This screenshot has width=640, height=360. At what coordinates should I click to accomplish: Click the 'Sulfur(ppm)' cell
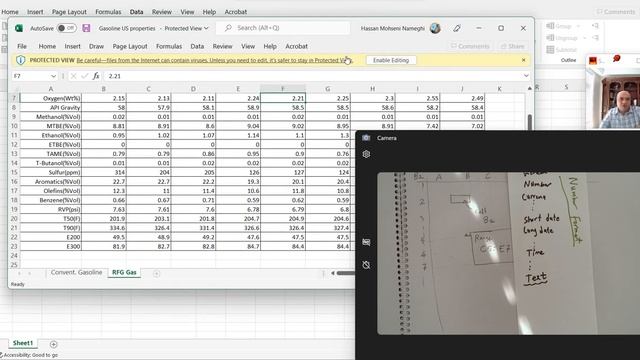point(51,172)
